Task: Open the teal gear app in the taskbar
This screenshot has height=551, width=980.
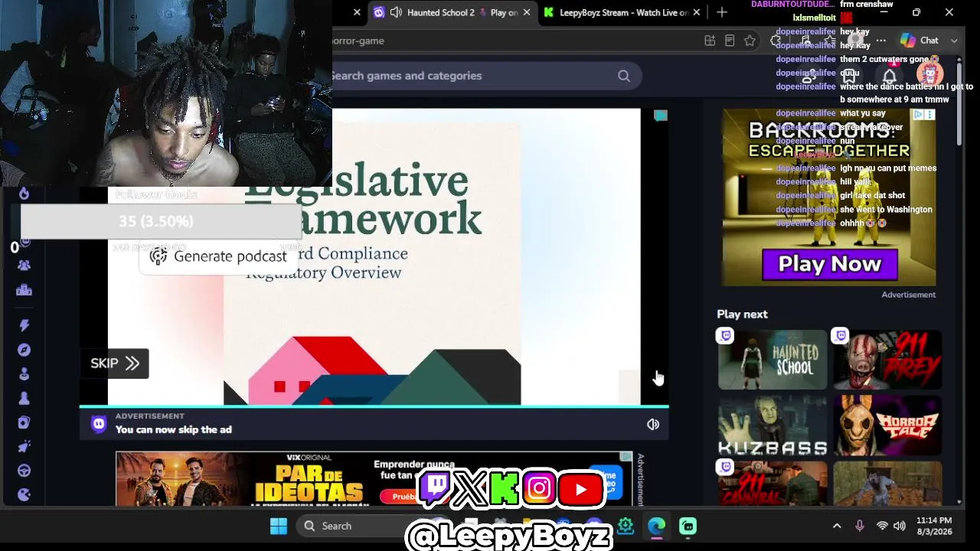Action: coord(626,526)
